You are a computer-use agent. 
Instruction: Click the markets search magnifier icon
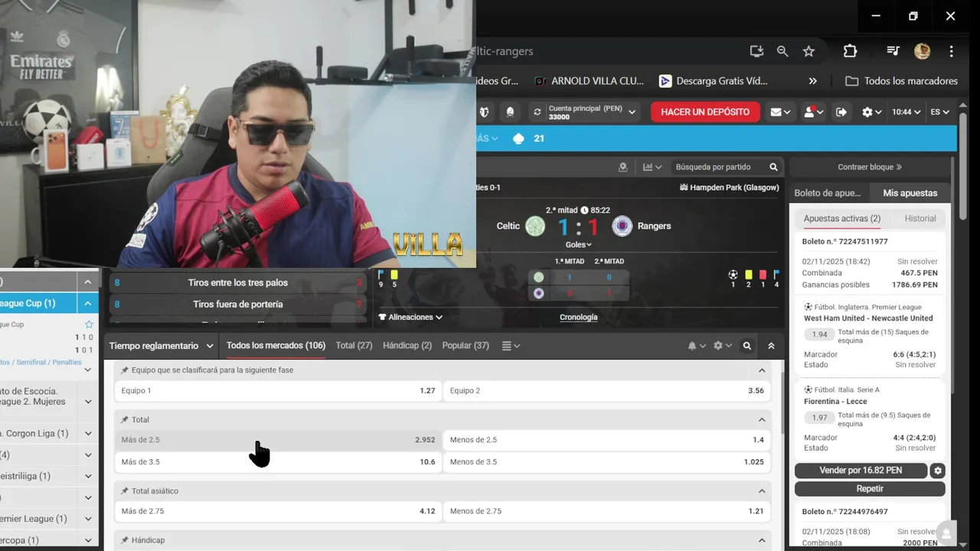pyautogui.click(x=747, y=346)
